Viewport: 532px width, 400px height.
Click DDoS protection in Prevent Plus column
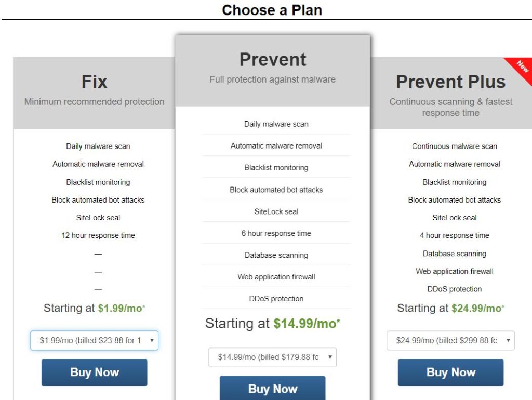[454, 289]
